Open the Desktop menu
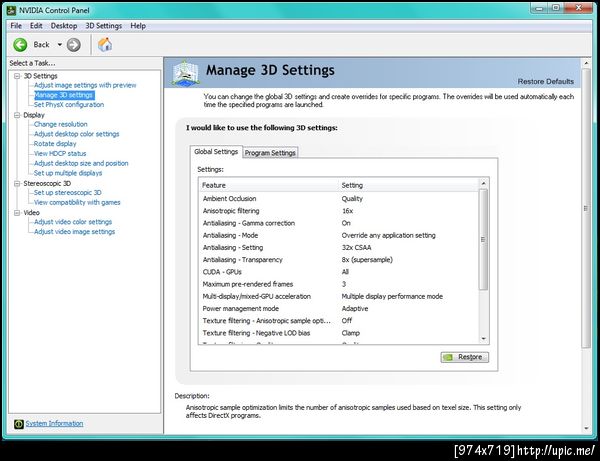600x461 pixels. coord(64,26)
